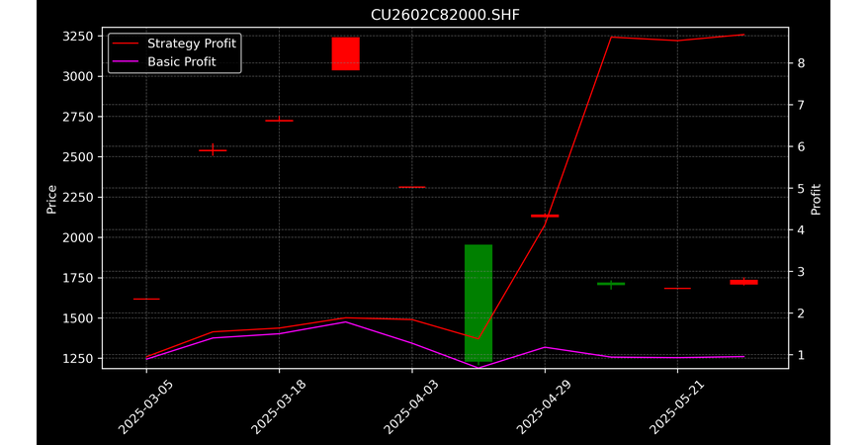Click the profit tick label 3
The width and height of the screenshot is (868, 445).
(x=800, y=272)
